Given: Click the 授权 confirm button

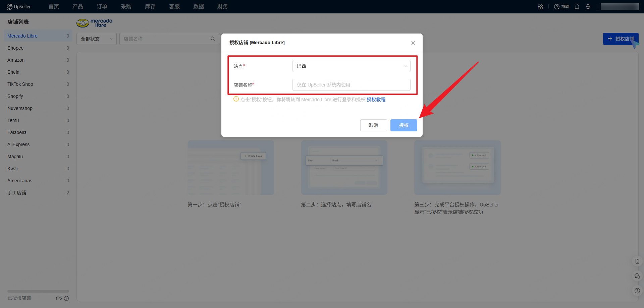Looking at the screenshot, I should pyautogui.click(x=404, y=125).
